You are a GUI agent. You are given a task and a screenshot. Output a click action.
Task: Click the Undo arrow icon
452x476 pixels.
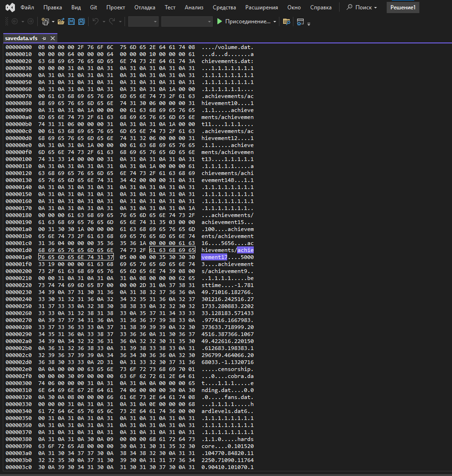(96, 21)
